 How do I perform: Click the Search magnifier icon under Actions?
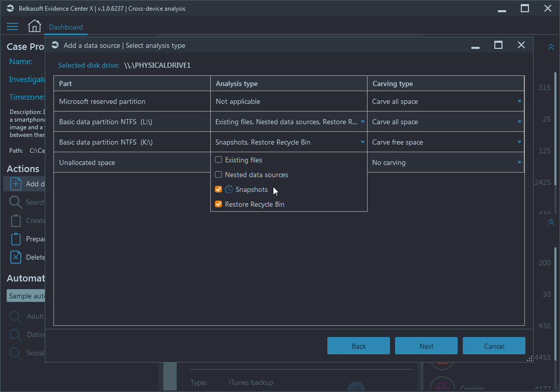coord(16,202)
